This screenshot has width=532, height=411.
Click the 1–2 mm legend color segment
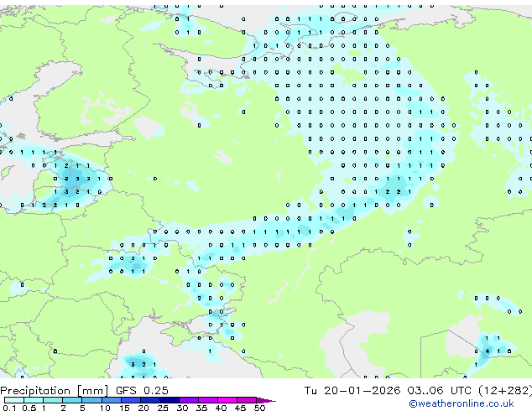(53, 400)
